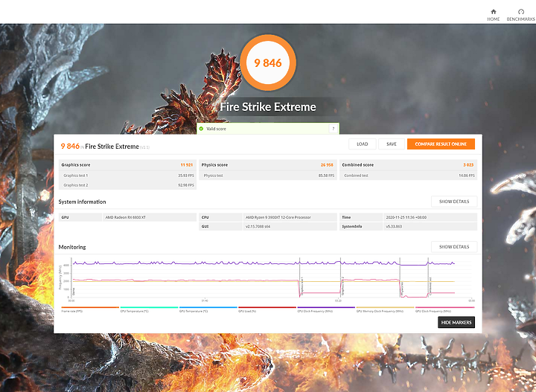Show details for Monitoring
The image size is (536, 392).
(x=454, y=246)
